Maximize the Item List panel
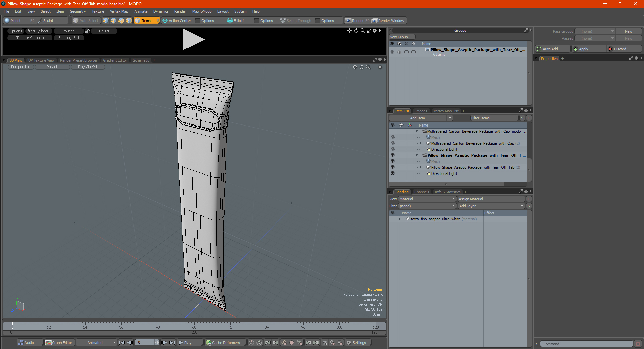644x349 pixels. [x=520, y=111]
